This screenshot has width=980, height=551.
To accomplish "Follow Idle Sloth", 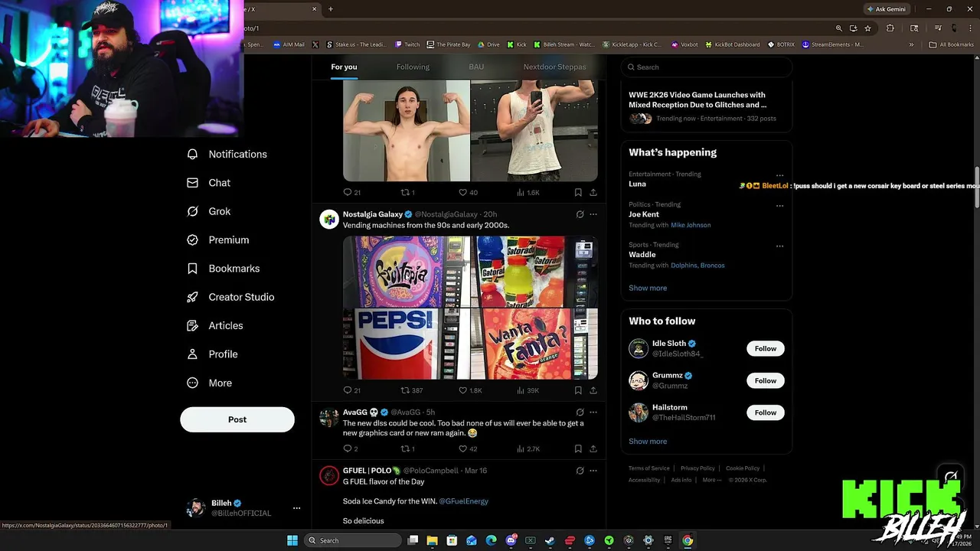I will tap(766, 348).
